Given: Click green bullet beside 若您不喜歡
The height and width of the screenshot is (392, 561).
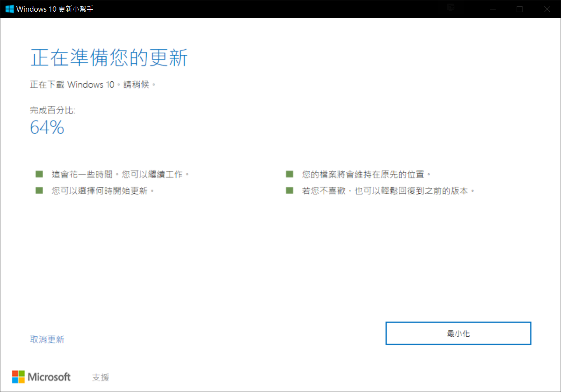Looking at the screenshot, I should click(x=289, y=190).
